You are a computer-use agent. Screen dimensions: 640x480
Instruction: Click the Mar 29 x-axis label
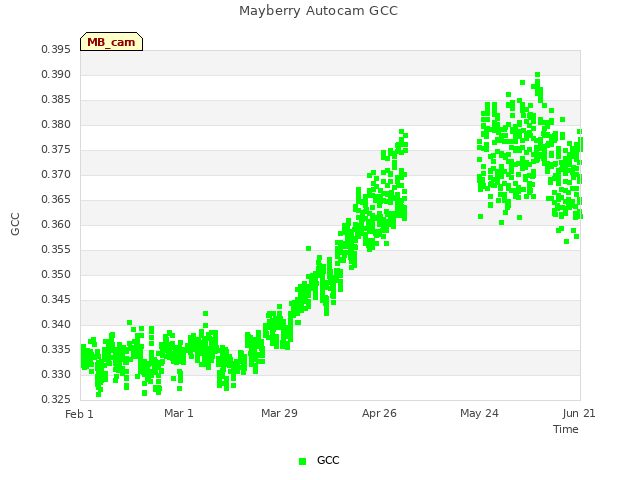point(279,413)
